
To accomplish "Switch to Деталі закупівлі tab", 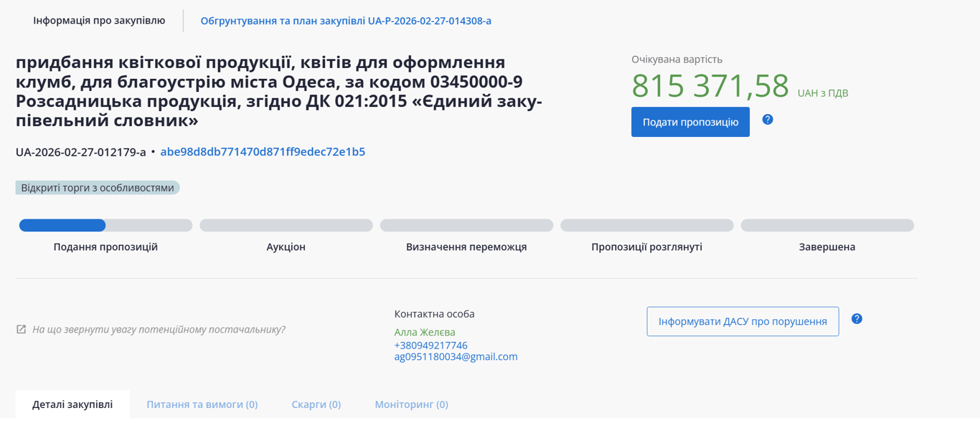I will 72,404.
